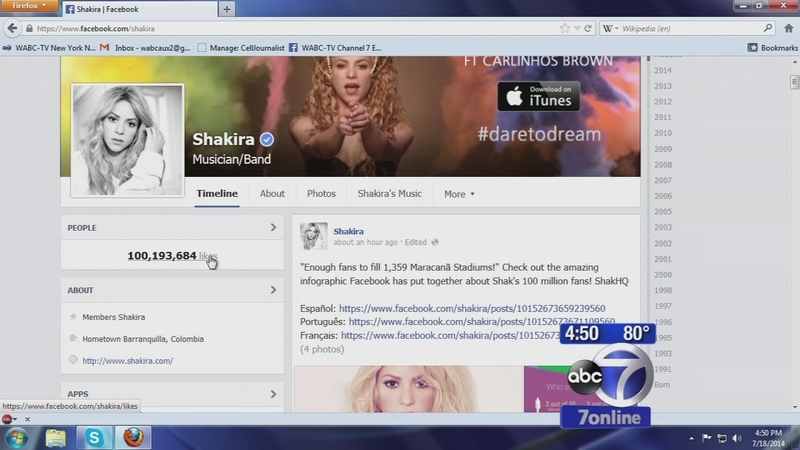Open URL bar history dropdown arrow
800x450 pixels.
(x=577, y=29)
